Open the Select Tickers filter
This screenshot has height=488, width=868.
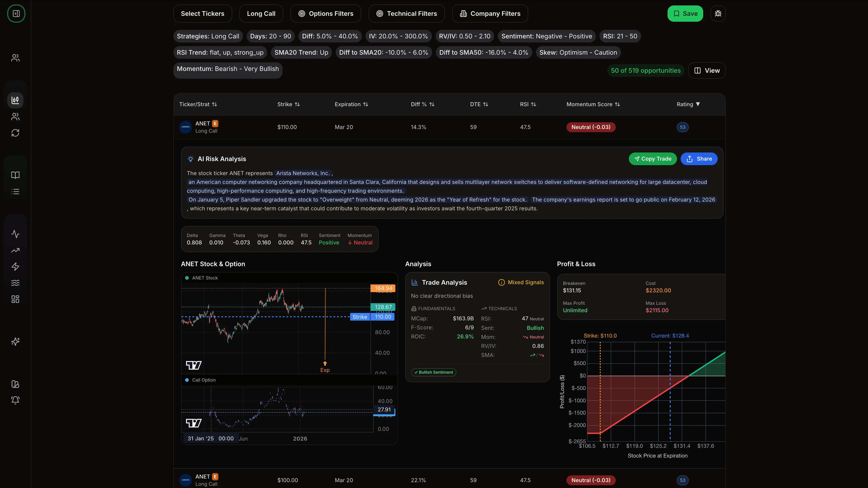pyautogui.click(x=203, y=14)
